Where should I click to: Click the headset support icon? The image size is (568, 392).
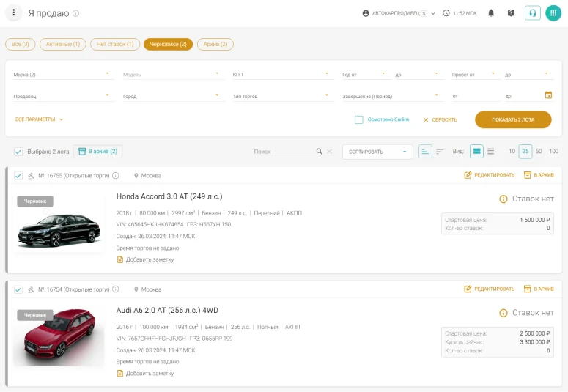(532, 13)
